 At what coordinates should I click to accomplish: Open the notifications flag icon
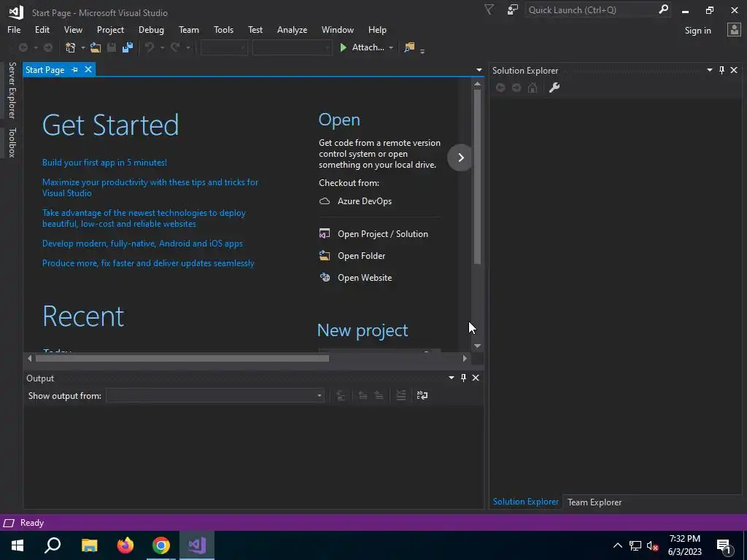[489, 10]
